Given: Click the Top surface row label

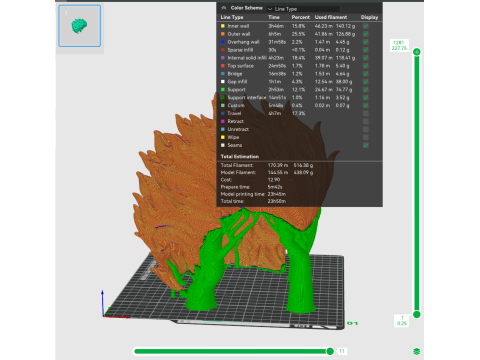Looking at the screenshot, I should pos(240,66).
